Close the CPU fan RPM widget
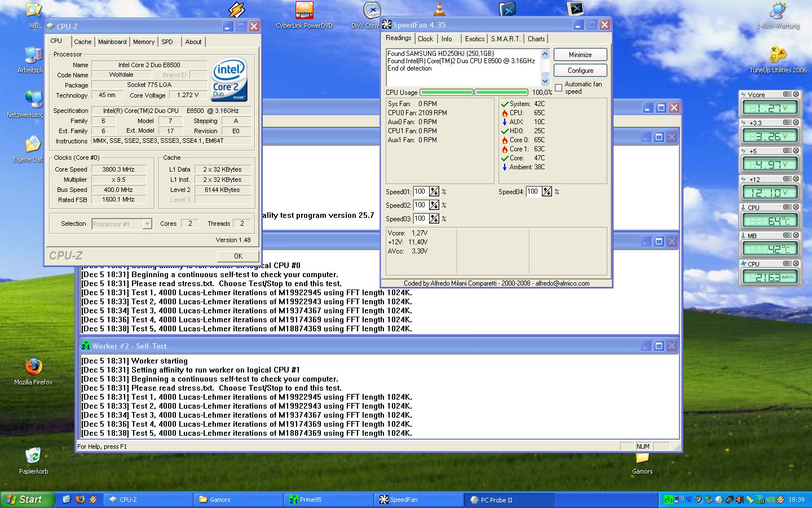This screenshot has width=812, height=508. 796,264
